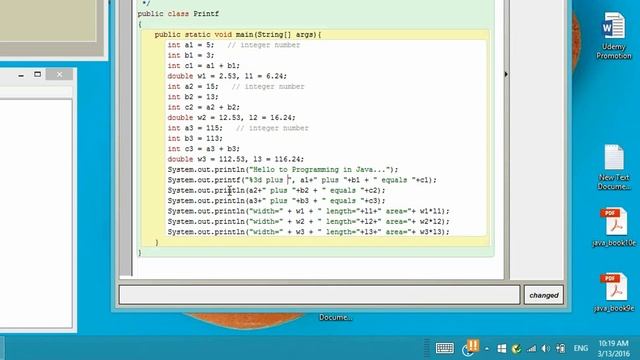
Task: Open the New Text Document desktop icon
Action: pos(613,167)
